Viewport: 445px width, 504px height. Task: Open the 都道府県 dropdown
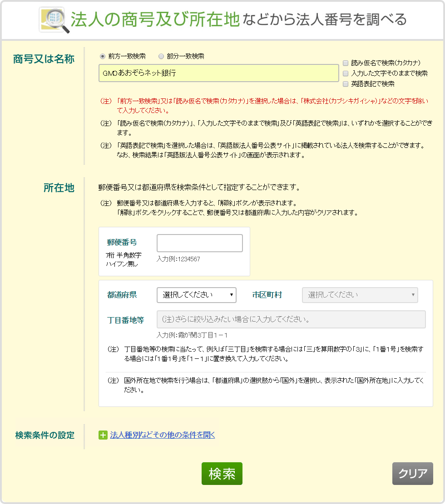[x=197, y=295]
